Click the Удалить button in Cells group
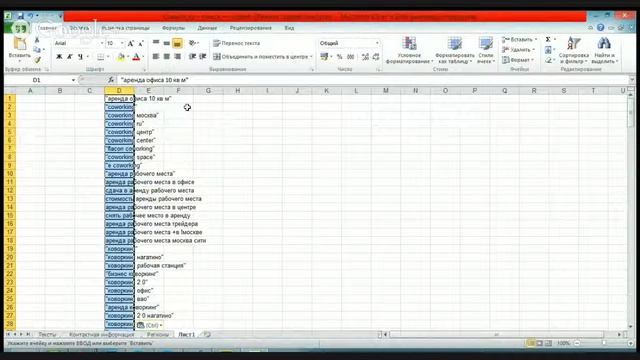This screenshot has height=360, width=640. 518,50
